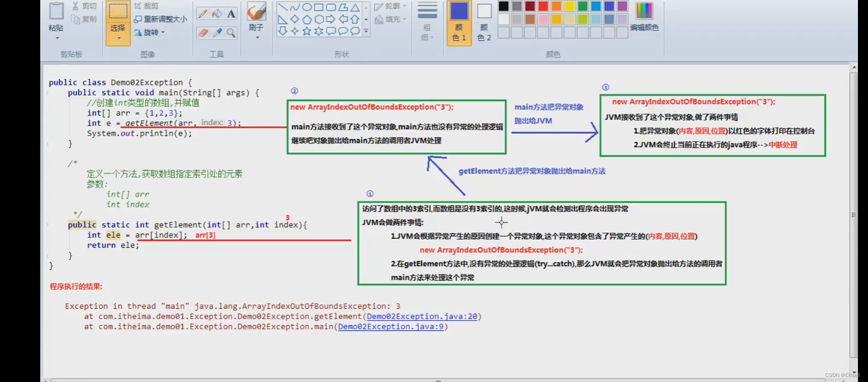The image size is (868, 382).
Task: Choose the Rectangle shape
Action: [x=319, y=7]
